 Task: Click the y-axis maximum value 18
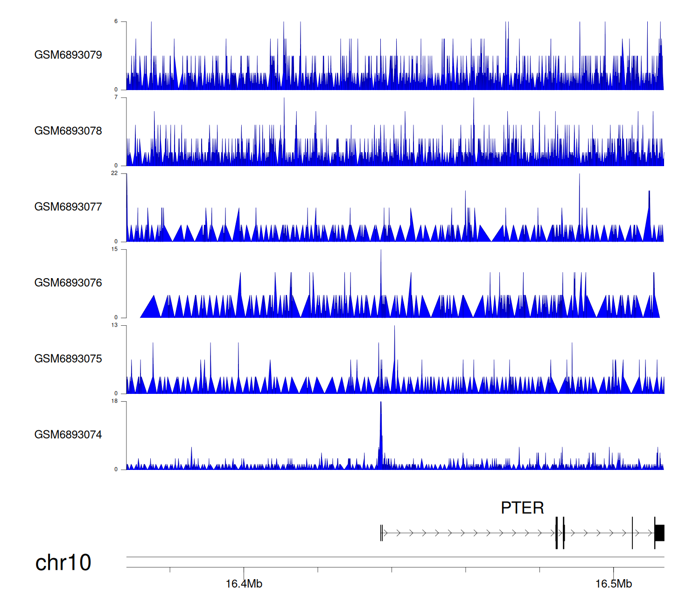114,401
